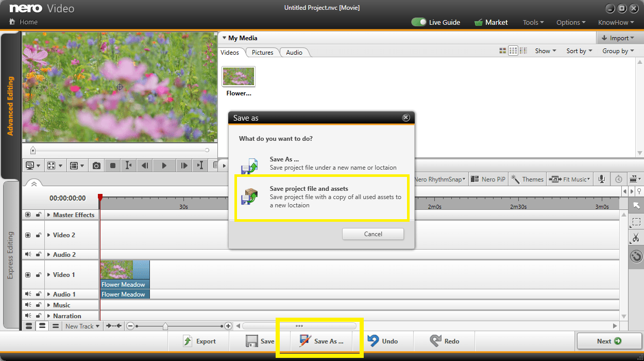Switch to the Pictures tab
The height and width of the screenshot is (361, 644).
pos(262,52)
